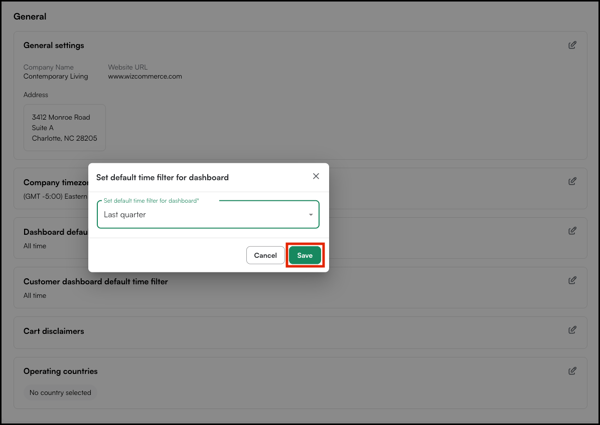The height and width of the screenshot is (425, 600).
Task: Select the Cart disclaimers section heading
Action: tap(54, 331)
